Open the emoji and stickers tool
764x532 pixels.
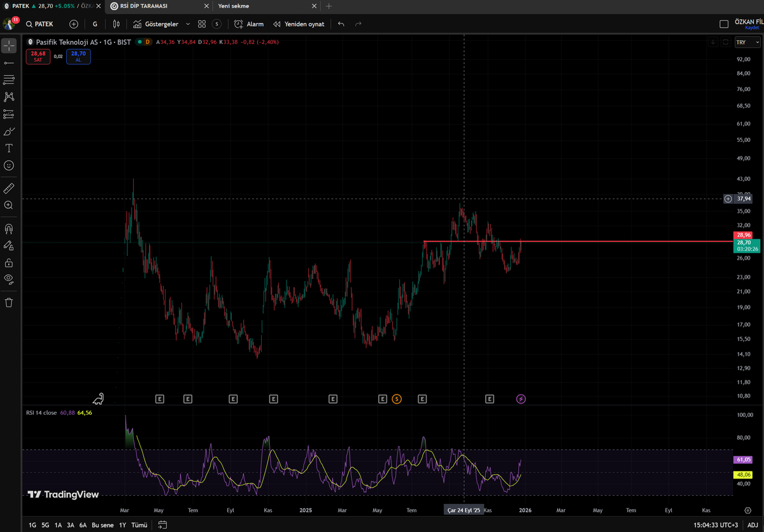pos(9,165)
